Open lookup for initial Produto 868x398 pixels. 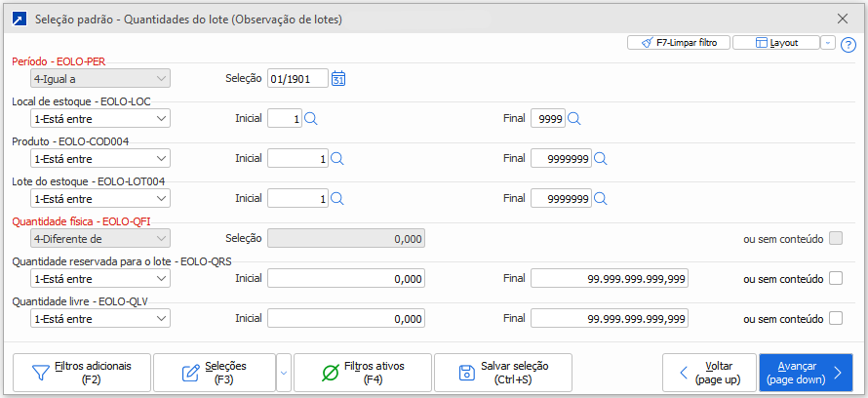click(336, 159)
